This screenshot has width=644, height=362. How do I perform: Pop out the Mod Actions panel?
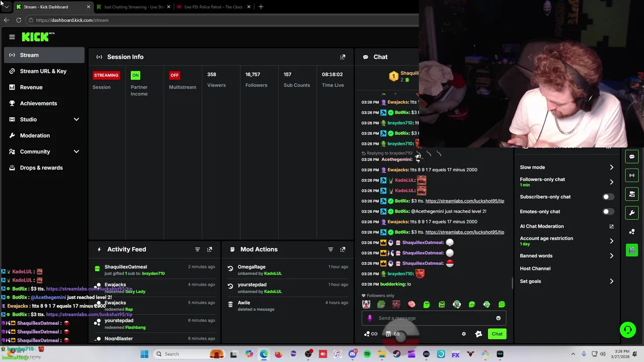click(x=343, y=249)
